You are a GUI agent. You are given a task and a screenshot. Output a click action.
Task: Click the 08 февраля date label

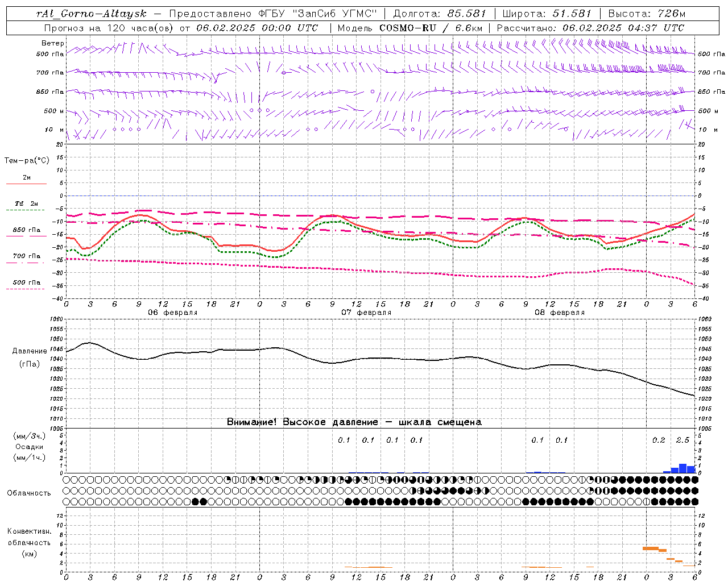point(560,313)
